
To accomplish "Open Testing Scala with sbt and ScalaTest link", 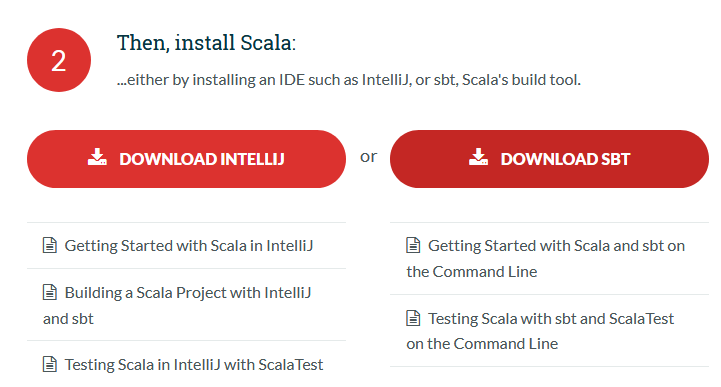I will [540, 331].
